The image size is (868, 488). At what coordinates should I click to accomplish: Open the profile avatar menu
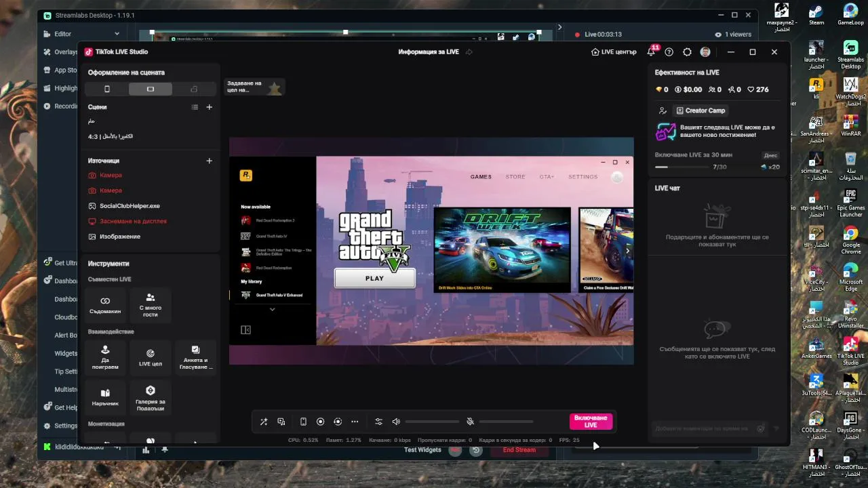point(705,52)
